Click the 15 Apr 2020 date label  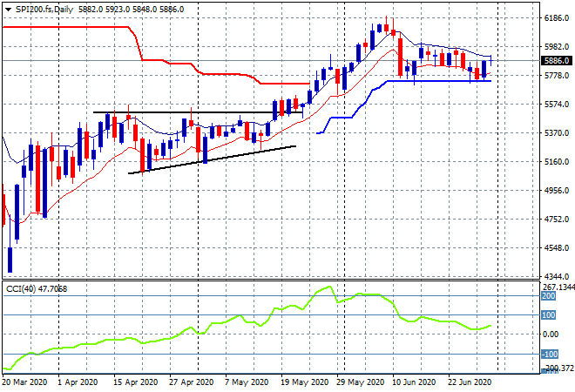(135, 382)
